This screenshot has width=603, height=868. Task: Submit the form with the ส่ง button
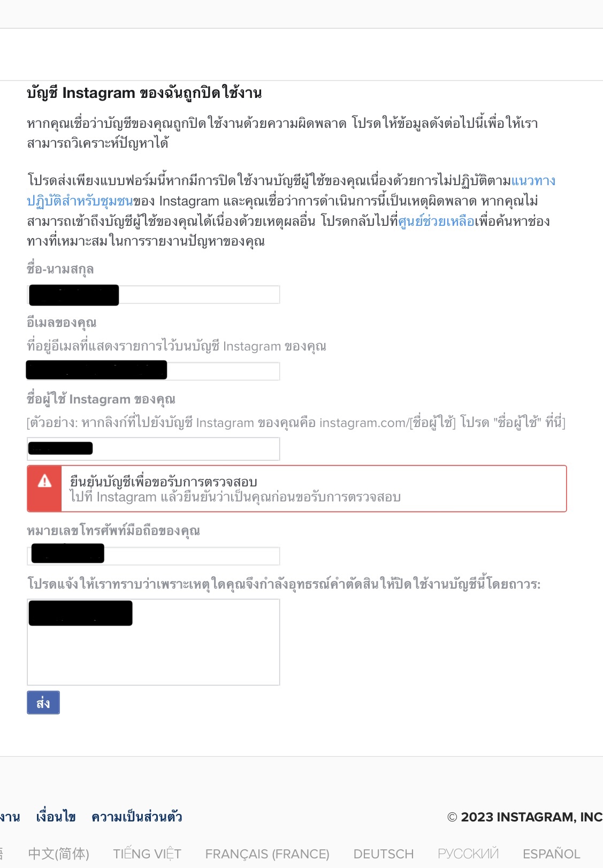point(43,703)
